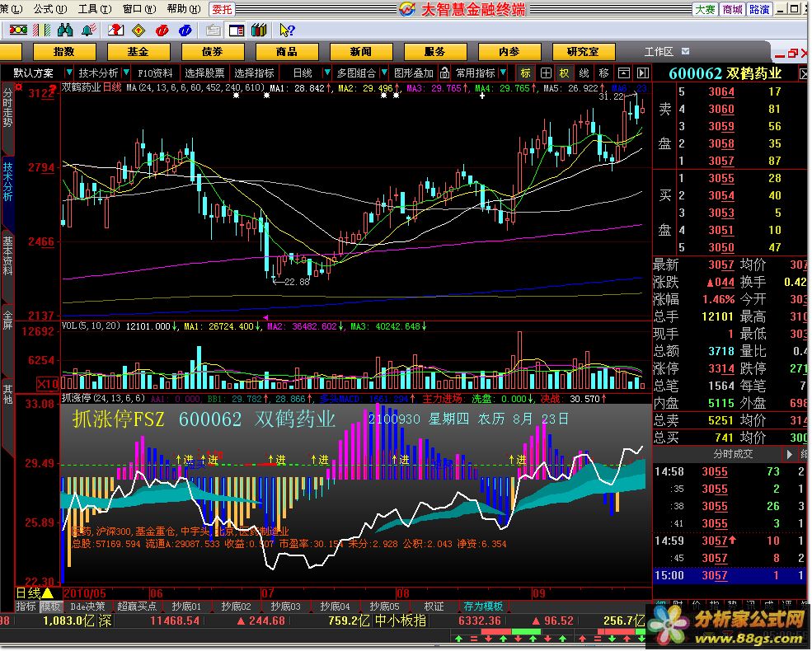Screen dimensions: 812x651
Task: Click the skip-to-end arrow icon
Action: tap(643, 73)
